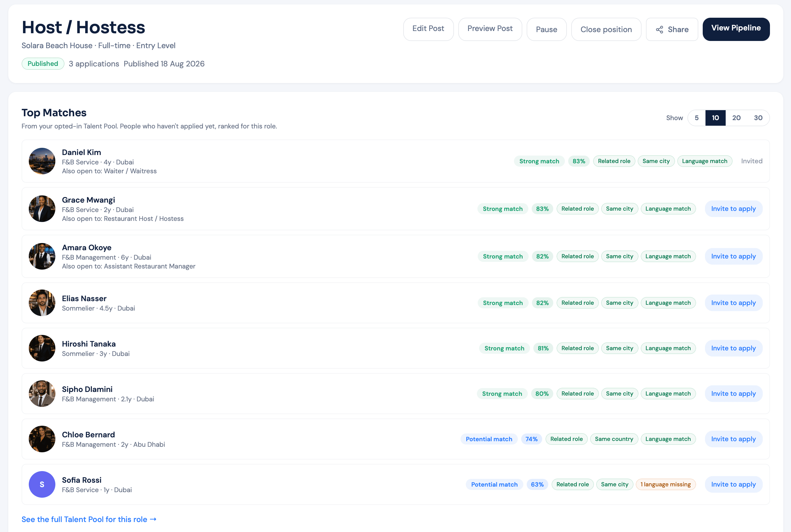Click the Host / Hostess title
Screen dimensions: 791x532
pyautogui.click(x=83, y=27)
